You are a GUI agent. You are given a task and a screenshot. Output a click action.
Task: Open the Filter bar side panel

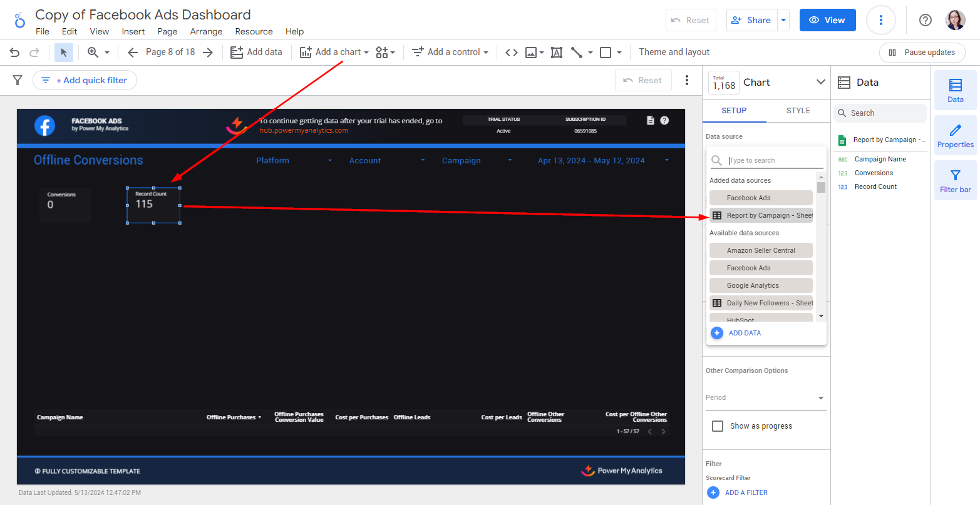click(x=955, y=181)
